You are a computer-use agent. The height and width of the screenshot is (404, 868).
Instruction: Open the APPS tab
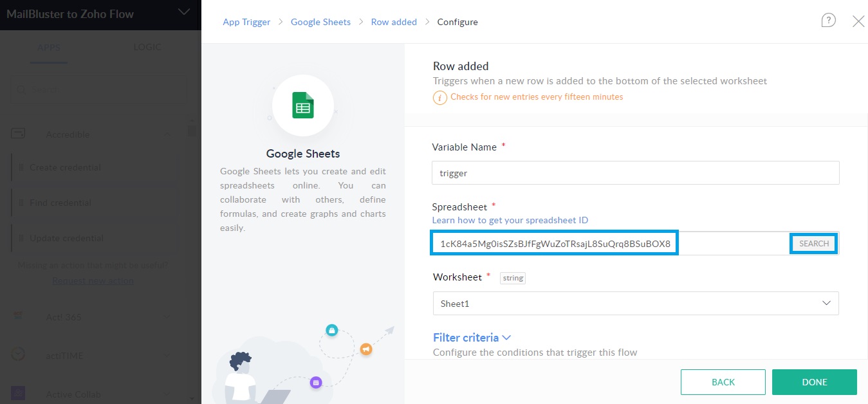pyautogui.click(x=48, y=46)
